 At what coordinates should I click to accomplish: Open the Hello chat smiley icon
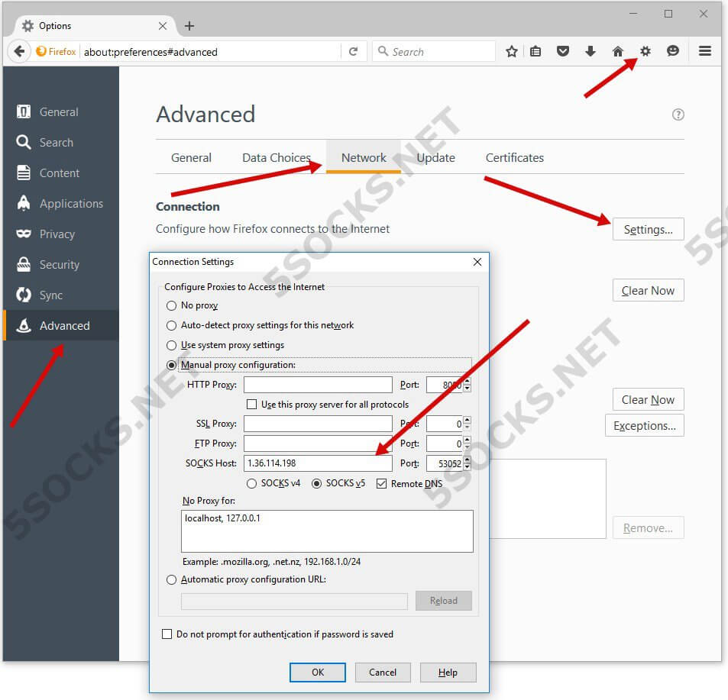[x=673, y=51]
